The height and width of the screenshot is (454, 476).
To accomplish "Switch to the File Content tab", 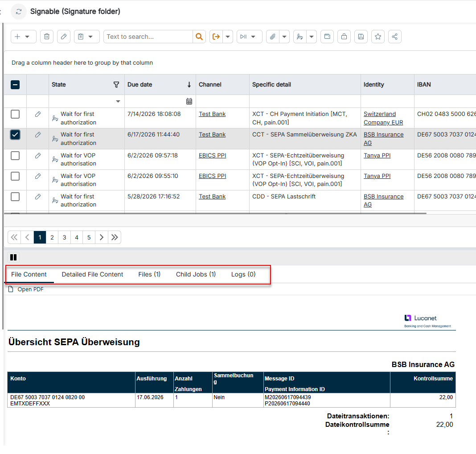I will [29, 275].
